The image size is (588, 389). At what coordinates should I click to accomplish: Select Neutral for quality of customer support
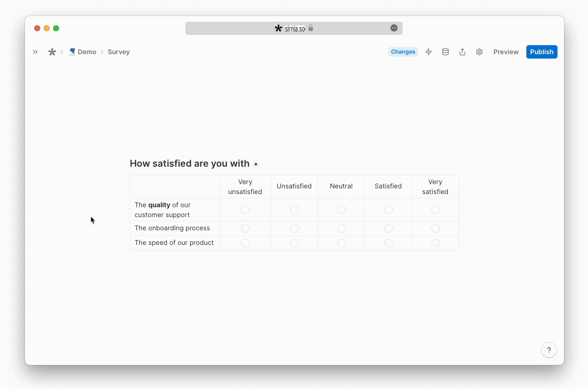[342, 210]
